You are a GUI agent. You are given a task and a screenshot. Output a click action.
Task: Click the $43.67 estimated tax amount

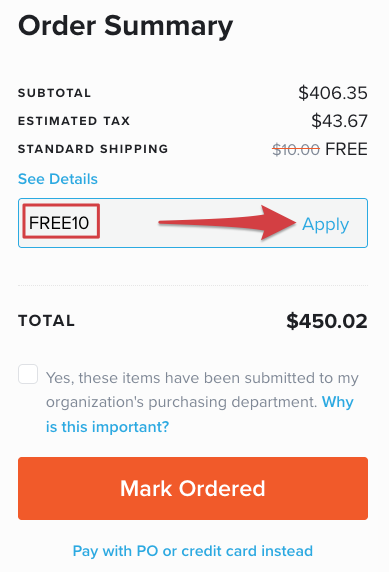339,121
